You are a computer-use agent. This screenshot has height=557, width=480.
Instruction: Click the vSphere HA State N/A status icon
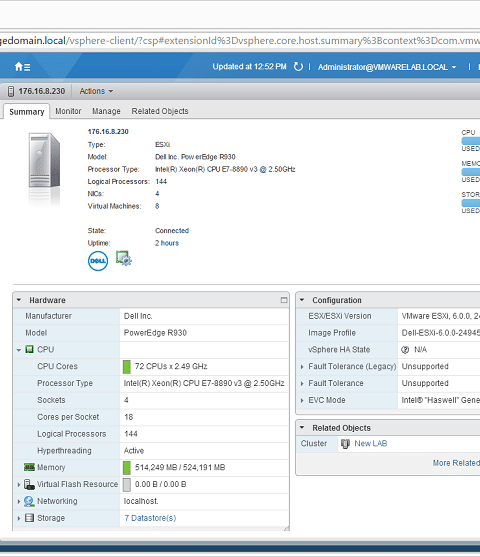[x=405, y=350]
